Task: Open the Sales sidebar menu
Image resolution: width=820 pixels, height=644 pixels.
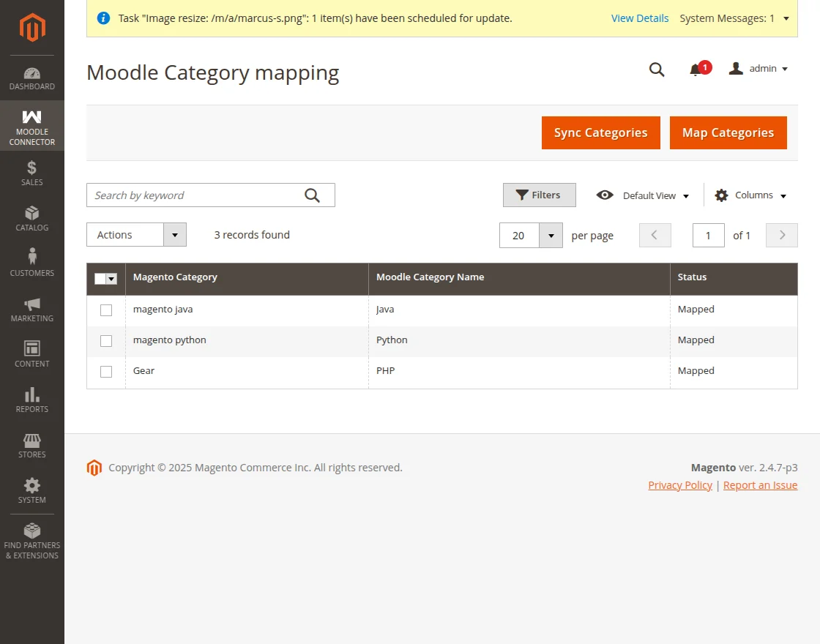Action: coord(32,173)
